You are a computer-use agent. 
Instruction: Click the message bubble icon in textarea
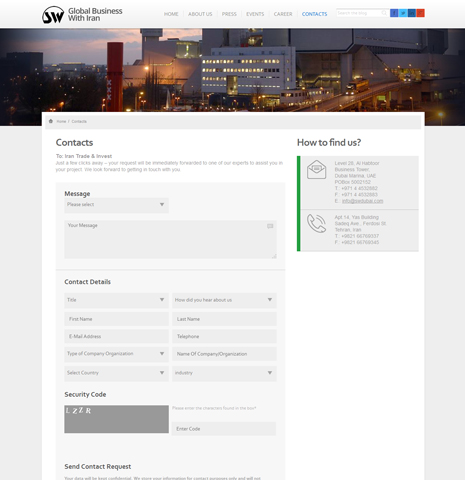pos(270,226)
